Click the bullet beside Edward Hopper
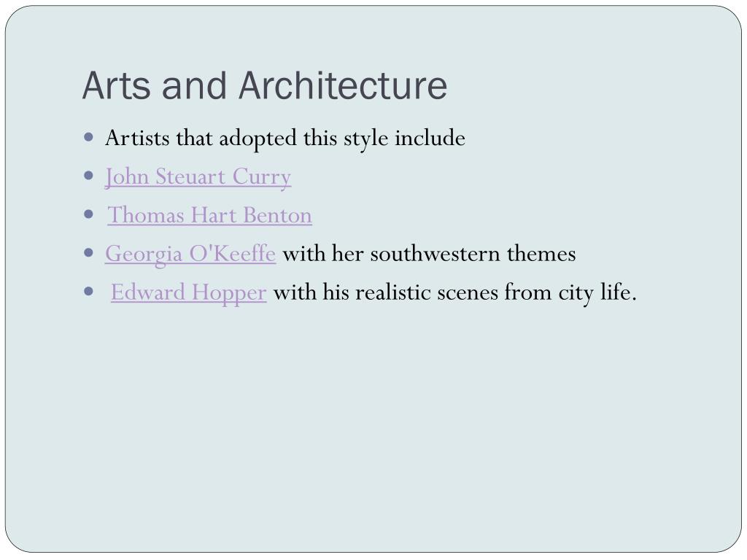 click(88, 291)
